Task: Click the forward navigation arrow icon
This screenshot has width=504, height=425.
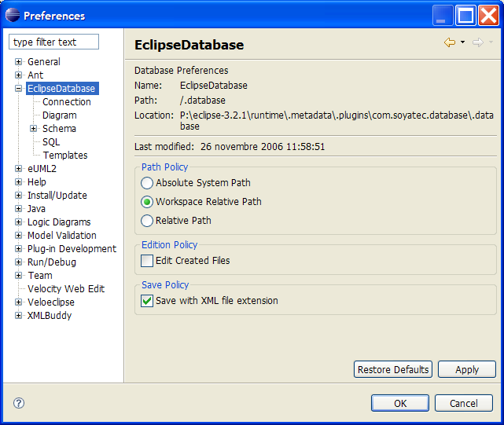Action: pos(478,42)
